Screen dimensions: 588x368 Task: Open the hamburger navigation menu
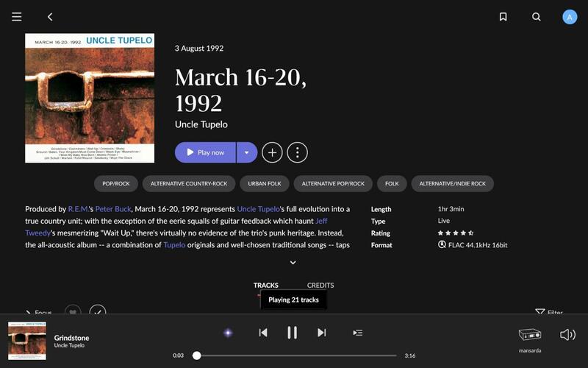click(16, 16)
